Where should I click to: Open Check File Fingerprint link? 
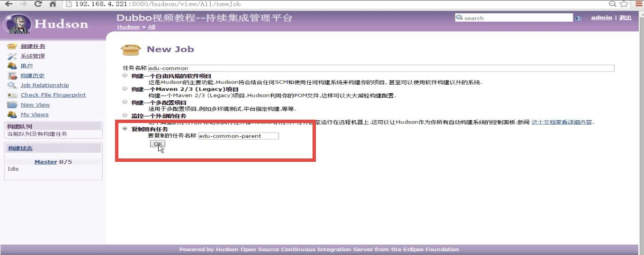point(53,95)
